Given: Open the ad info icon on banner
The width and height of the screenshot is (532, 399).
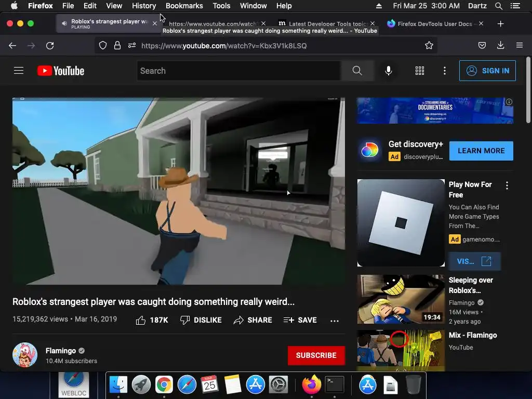Looking at the screenshot, I should tap(509, 102).
